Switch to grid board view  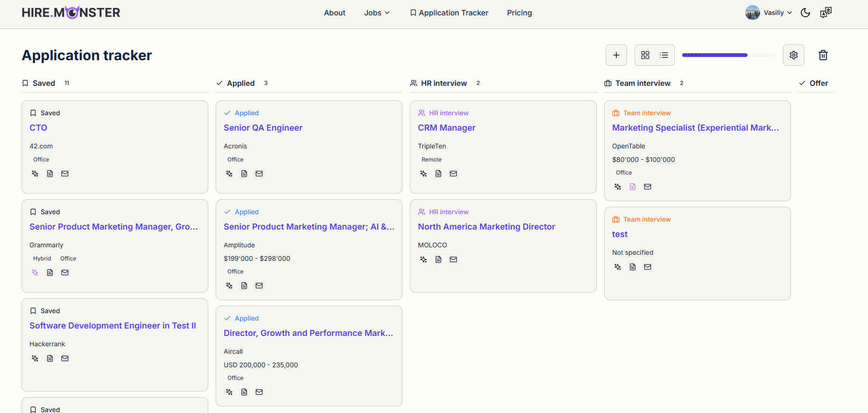645,55
